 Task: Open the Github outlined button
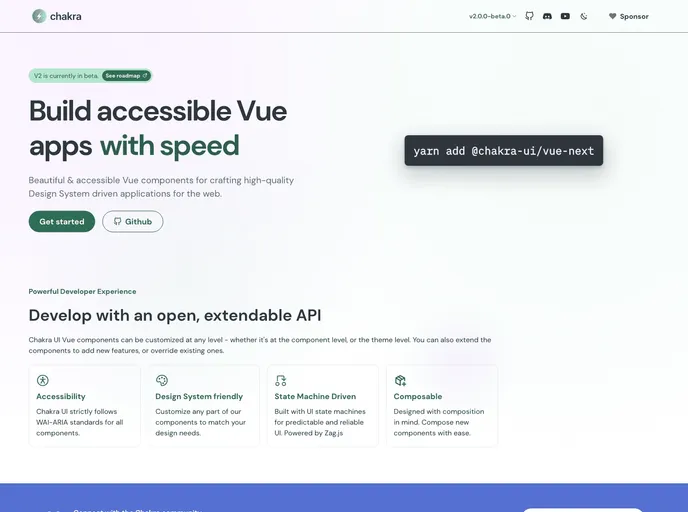[x=132, y=221]
